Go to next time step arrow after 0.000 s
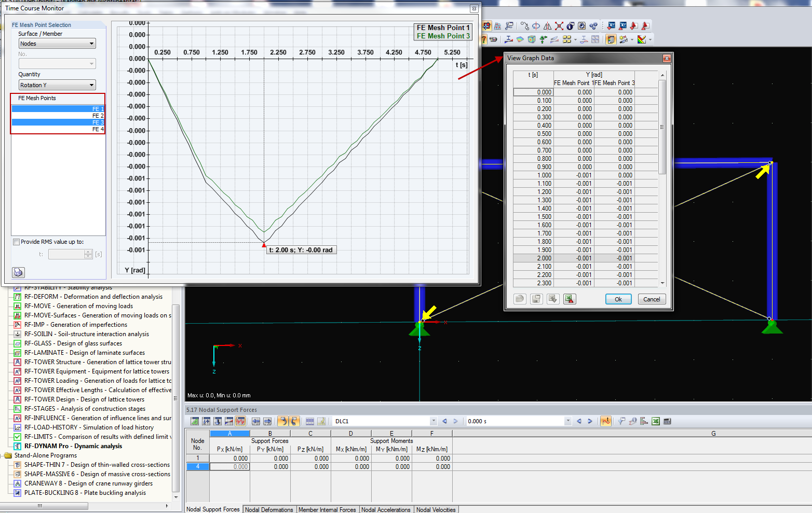The image size is (812, 513). (590, 421)
